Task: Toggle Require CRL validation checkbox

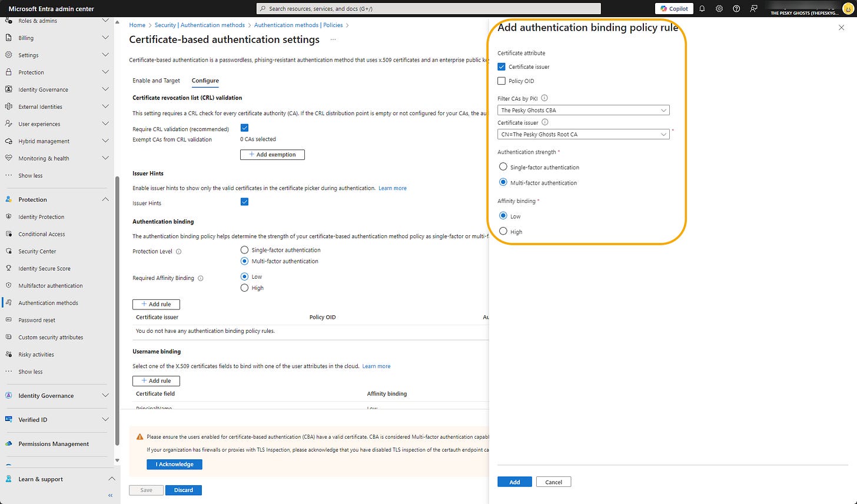Action: [244, 128]
